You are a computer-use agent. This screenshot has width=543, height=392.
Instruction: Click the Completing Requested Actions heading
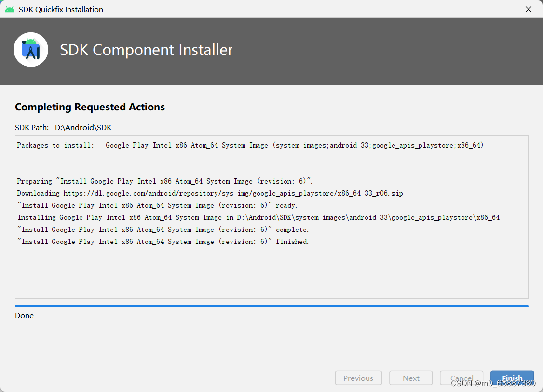click(x=90, y=107)
